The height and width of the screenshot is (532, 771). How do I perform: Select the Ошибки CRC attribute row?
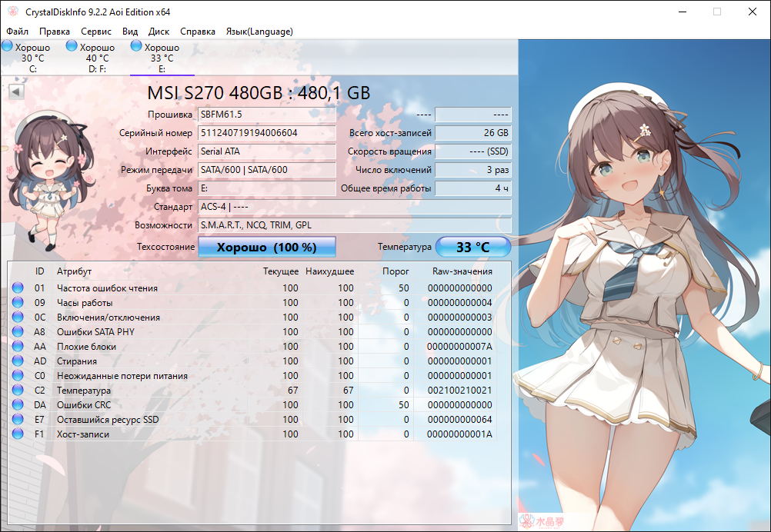(252, 405)
